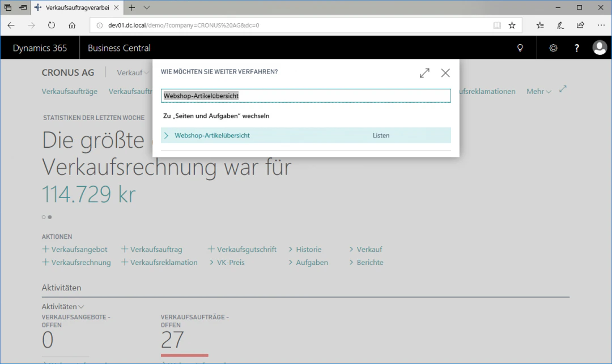Open the user account avatar

point(600,48)
